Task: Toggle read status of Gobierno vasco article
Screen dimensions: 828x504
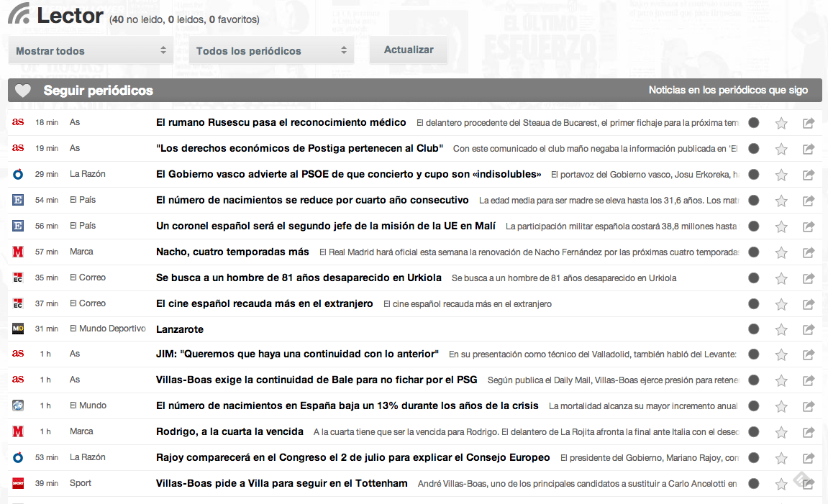Action: click(753, 174)
